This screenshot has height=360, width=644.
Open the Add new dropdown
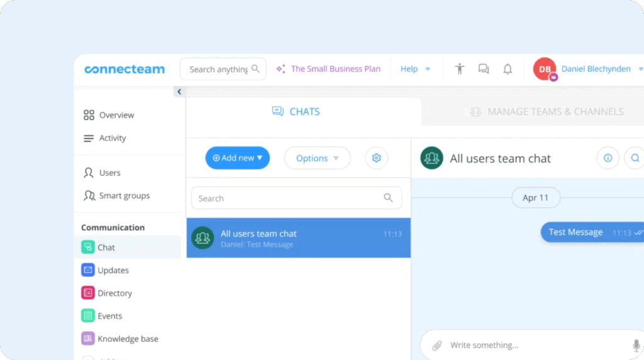point(237,158)
